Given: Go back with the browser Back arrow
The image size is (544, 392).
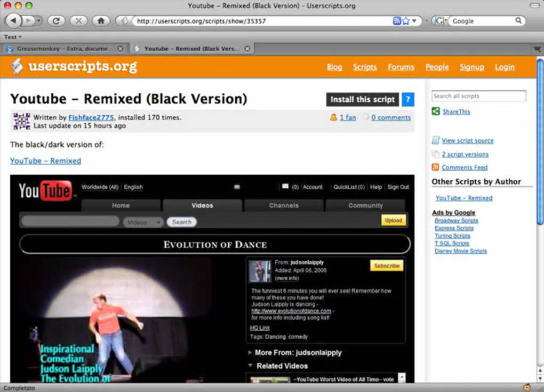Looking at the screenshot, I should 13,21.
